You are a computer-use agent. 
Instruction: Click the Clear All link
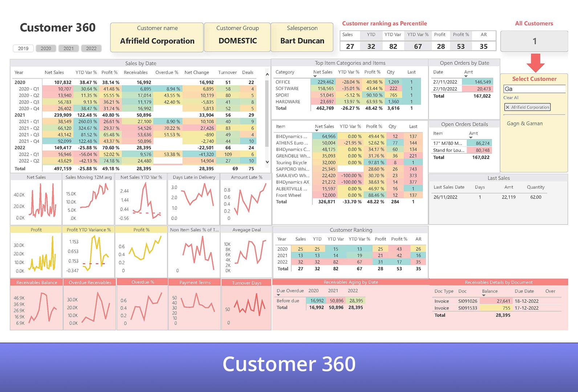(511, 98)
